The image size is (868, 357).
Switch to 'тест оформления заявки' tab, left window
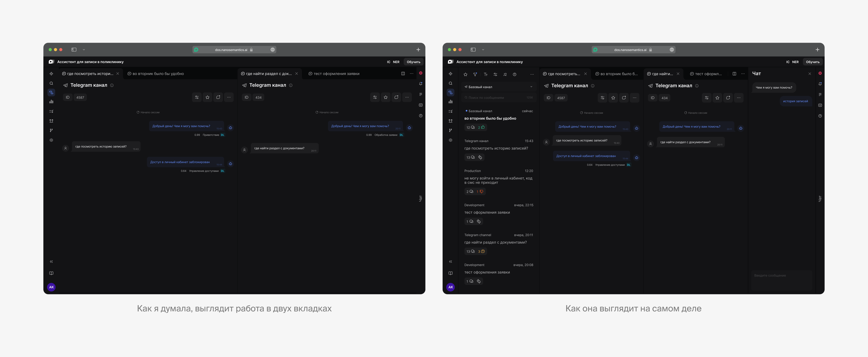[x=334, y=73]
